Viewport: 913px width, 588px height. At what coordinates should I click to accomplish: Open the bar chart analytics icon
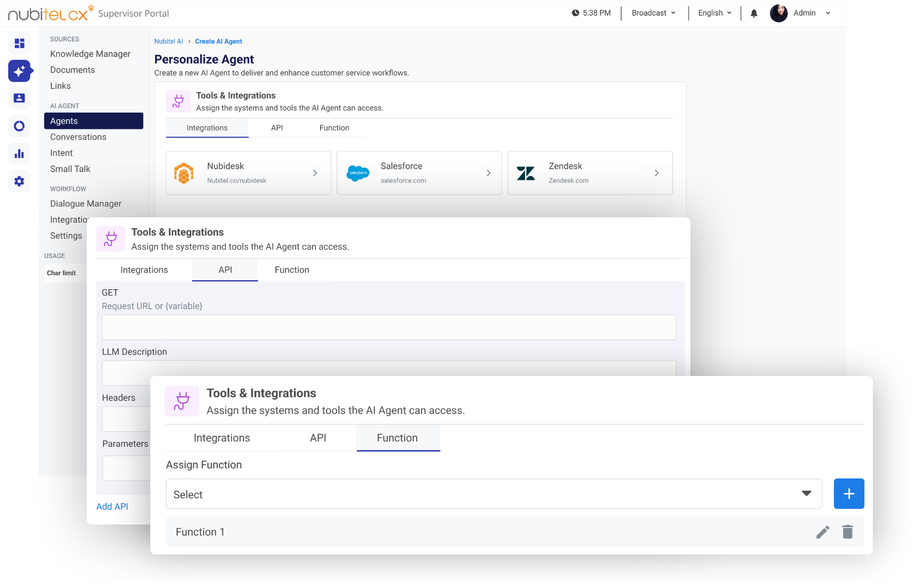[x=19, y=153]
